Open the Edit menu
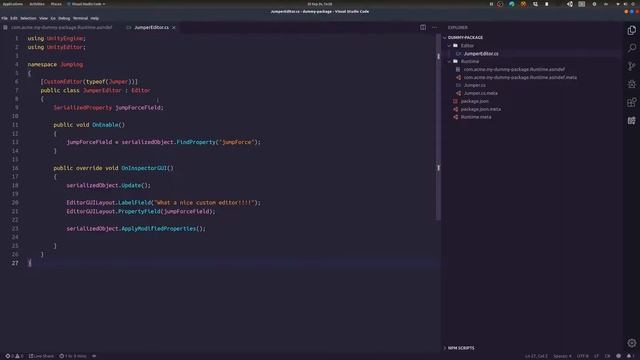 tap(14, 18)
